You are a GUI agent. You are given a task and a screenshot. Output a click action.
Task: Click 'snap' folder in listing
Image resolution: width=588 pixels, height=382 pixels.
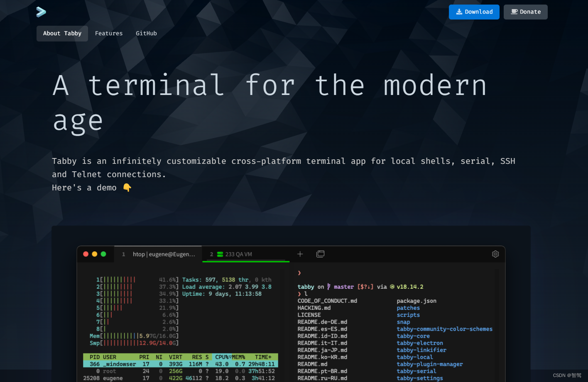(403, 322)
